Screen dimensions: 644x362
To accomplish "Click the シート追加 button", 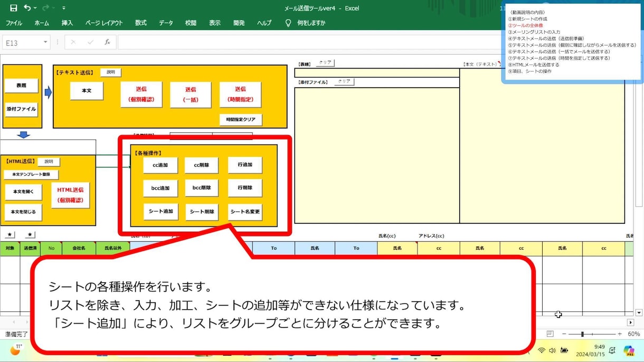I will tap(160, 212).
